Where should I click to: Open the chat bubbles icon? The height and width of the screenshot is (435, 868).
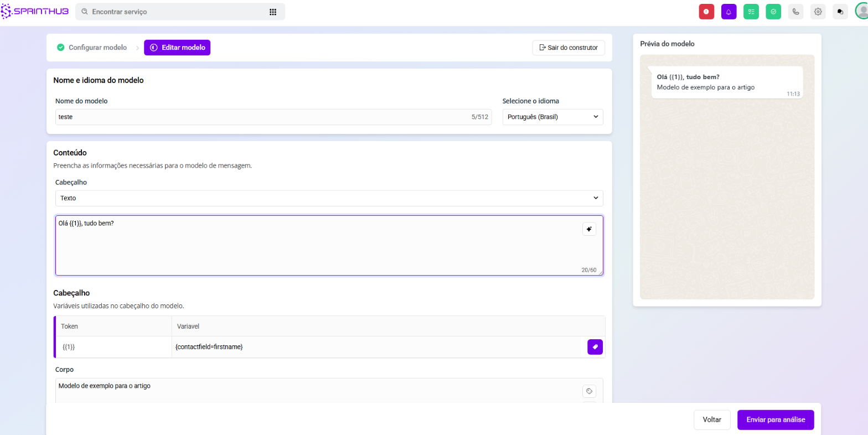(840, 12)
